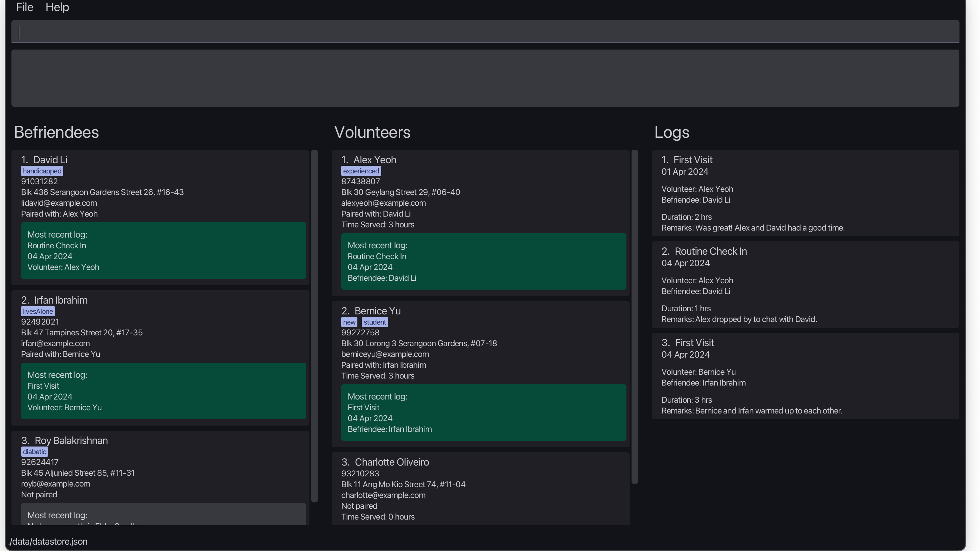Click address Blk 45 Aljunied Street 85
980x551 pixels.
tap(78, 473)
